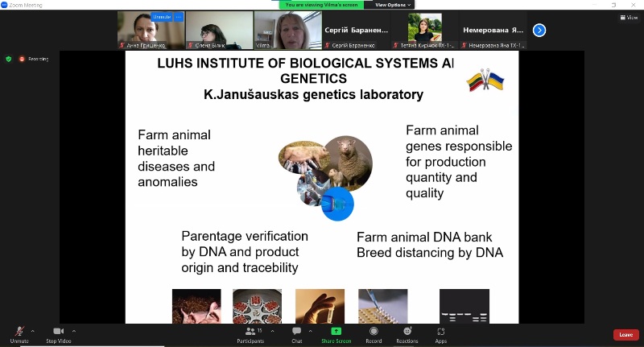This screenshot has height=347, width=644.
Task: Show next participants with blue arrow
Action: 539,30
